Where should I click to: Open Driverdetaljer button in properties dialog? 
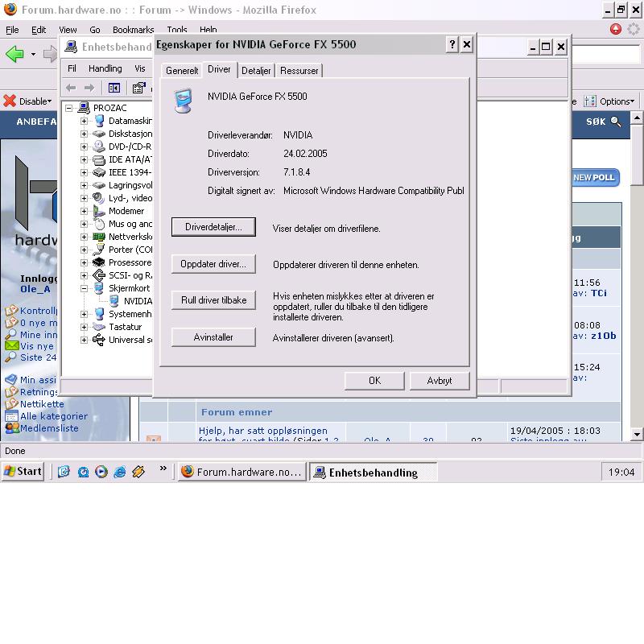(x=213, y=227)
